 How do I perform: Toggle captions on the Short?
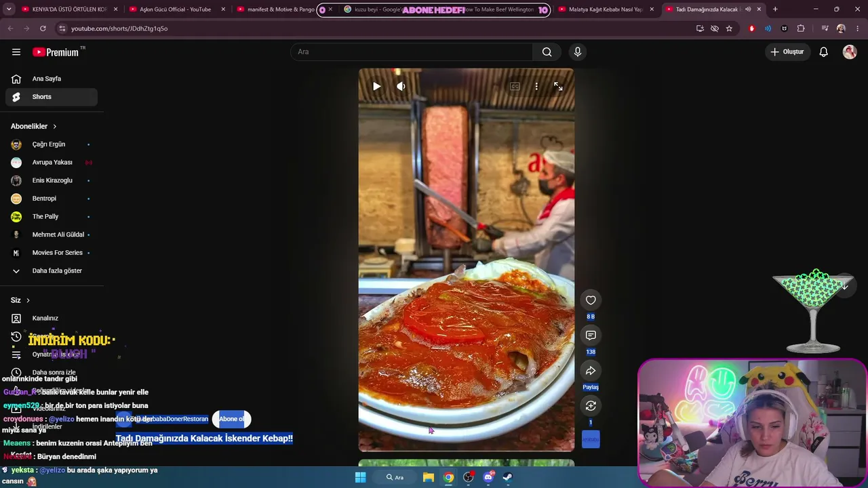pyautogui.click(x=515, y=87)
